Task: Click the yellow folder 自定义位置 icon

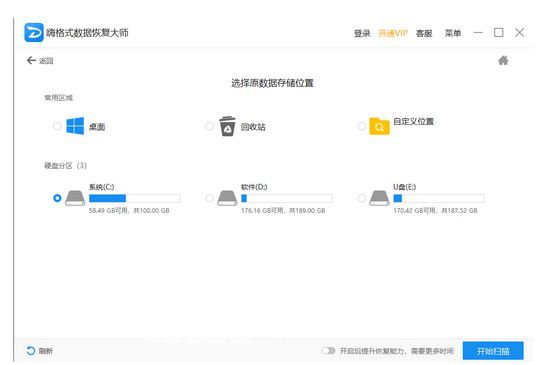Action: click(379, 126)
